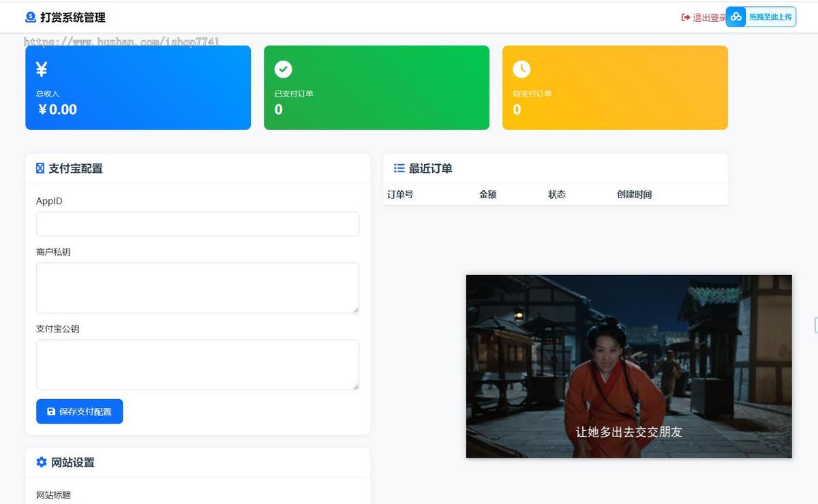Click the 网站设置 section heading
Image resolution: width=818 pixels, height=504 pixels.
pos(73,462)
